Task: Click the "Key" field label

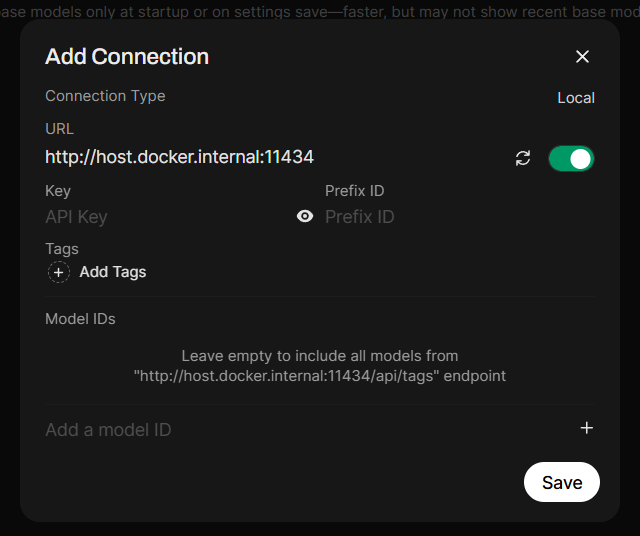Action: coord(58,190)
